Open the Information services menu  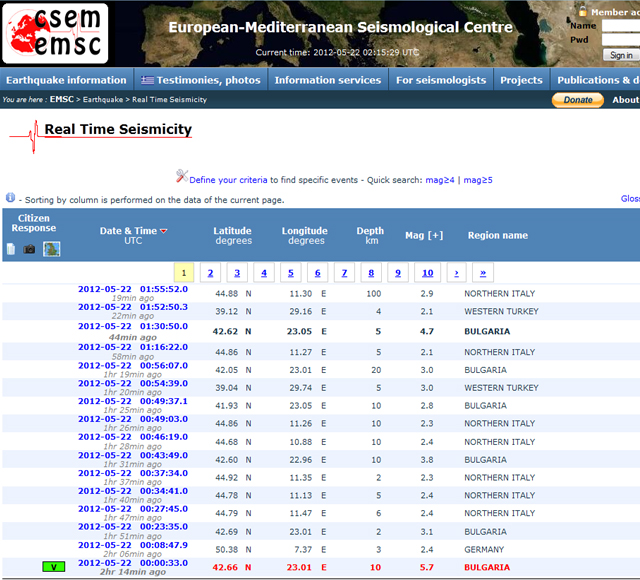326,80
